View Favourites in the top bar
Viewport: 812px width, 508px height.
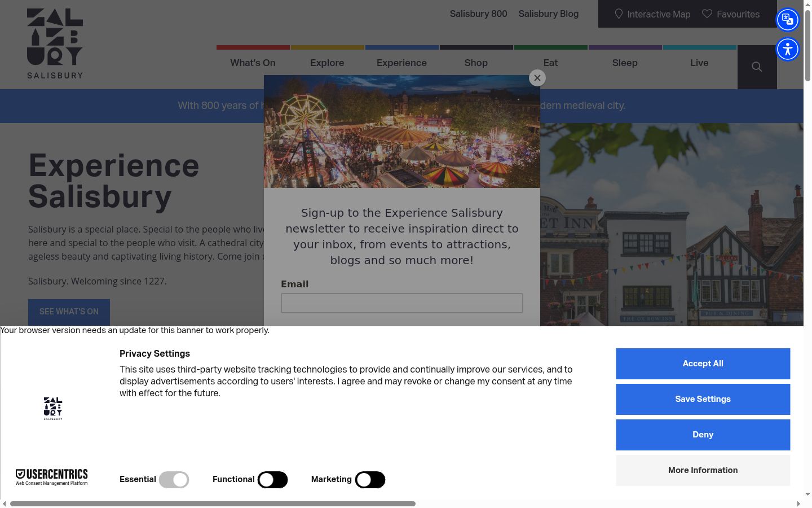click(x=731, y=14)
